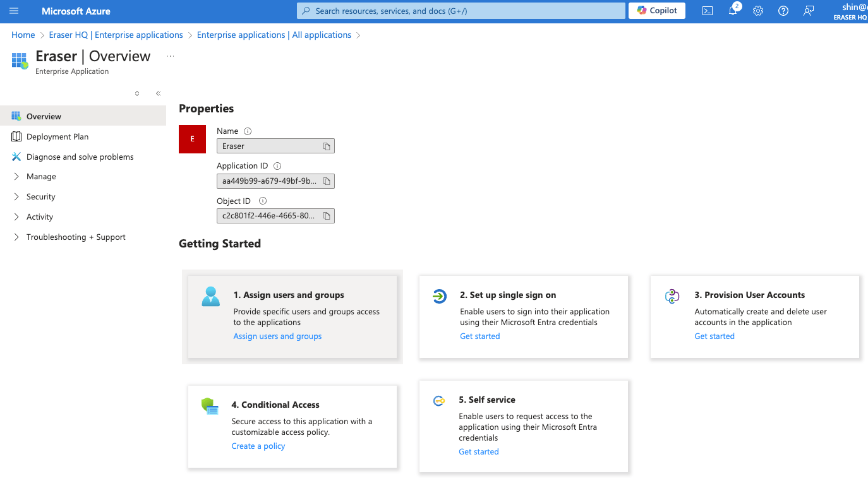The height and width of the screenshot is (481, 868).
Task: Open the Feedback icon in top bar
Action: [809, 11]
